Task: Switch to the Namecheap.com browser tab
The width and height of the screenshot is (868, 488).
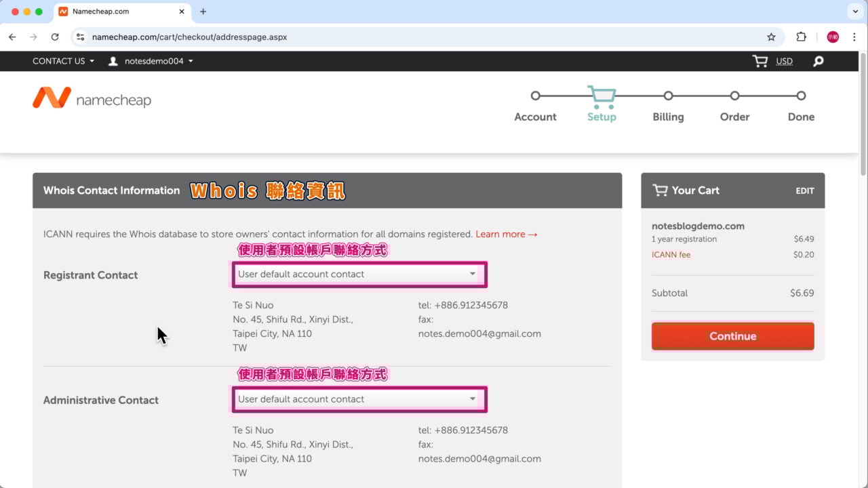Action: [102, 11]
